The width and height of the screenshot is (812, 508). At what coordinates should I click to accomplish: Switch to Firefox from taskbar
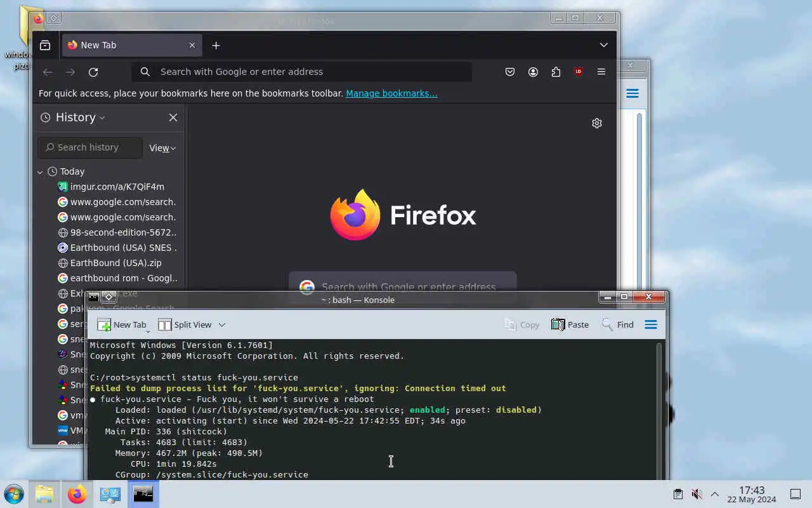click(x=77, y=494)
